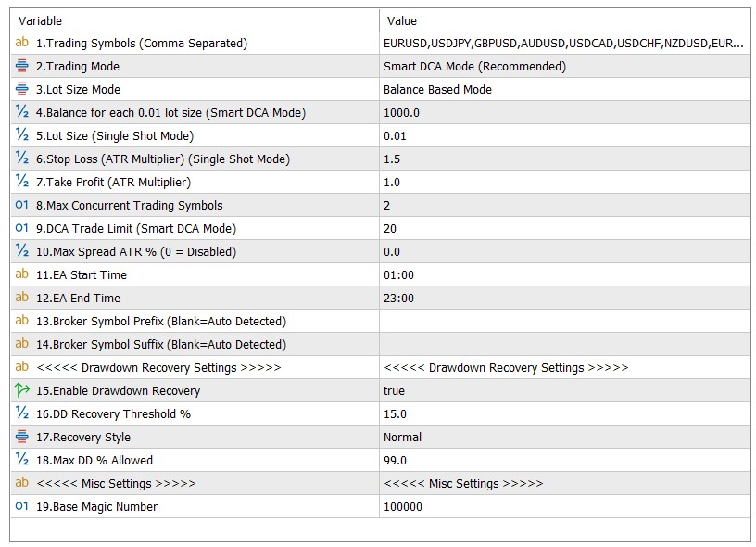
Task: Select the '13.Broker Symbol Prefix' label
Action: pos(161,321)
